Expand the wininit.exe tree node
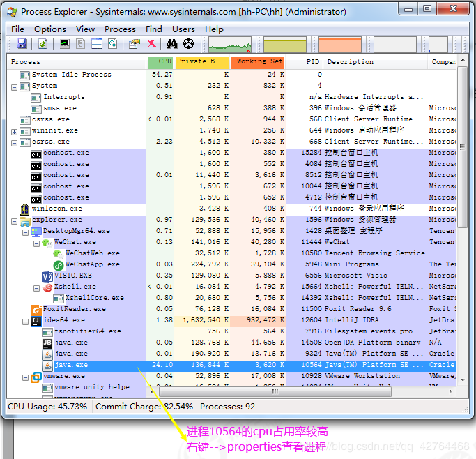The image size is (476, 459). pos(14,133)
